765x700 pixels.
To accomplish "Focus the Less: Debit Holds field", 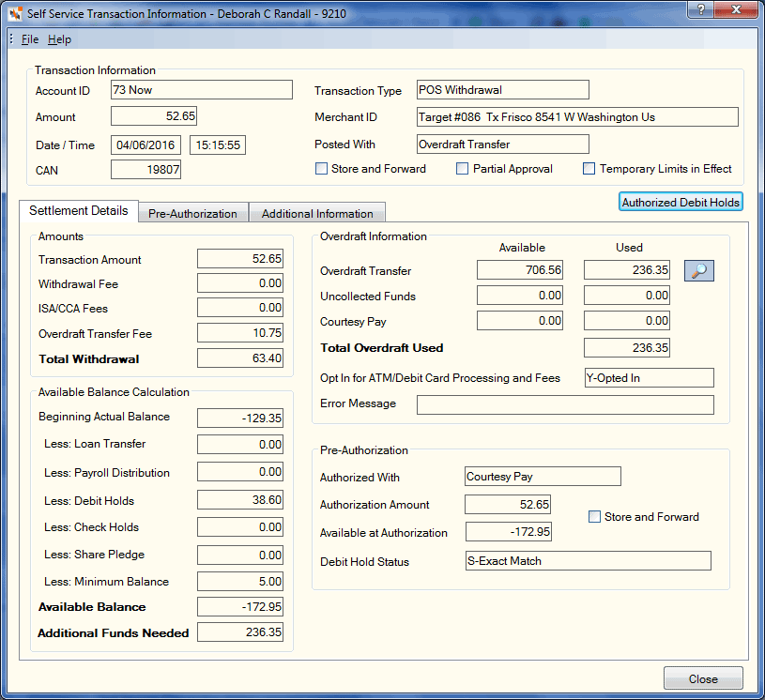I will (240, 500).
